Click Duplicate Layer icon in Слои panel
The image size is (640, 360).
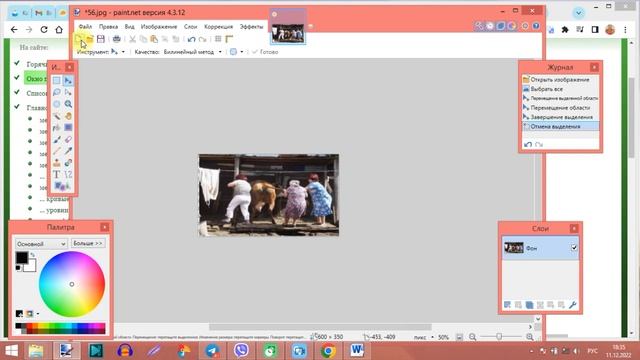point(529,305)
